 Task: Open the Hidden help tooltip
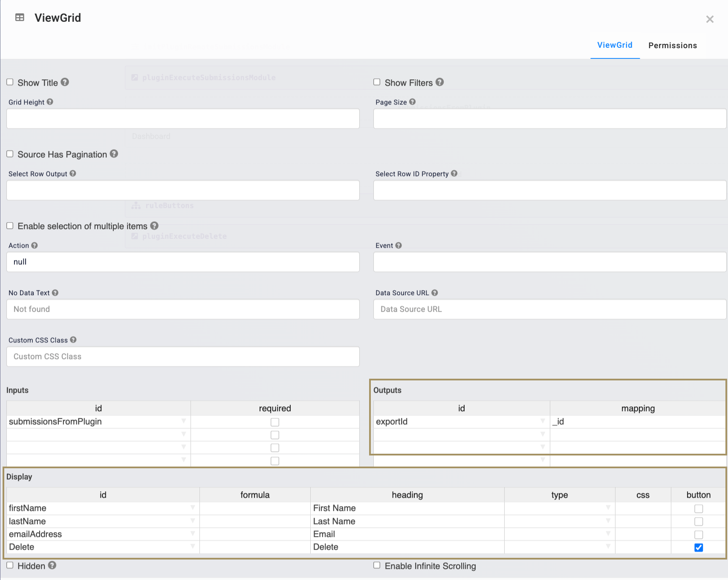pos(52,565)
